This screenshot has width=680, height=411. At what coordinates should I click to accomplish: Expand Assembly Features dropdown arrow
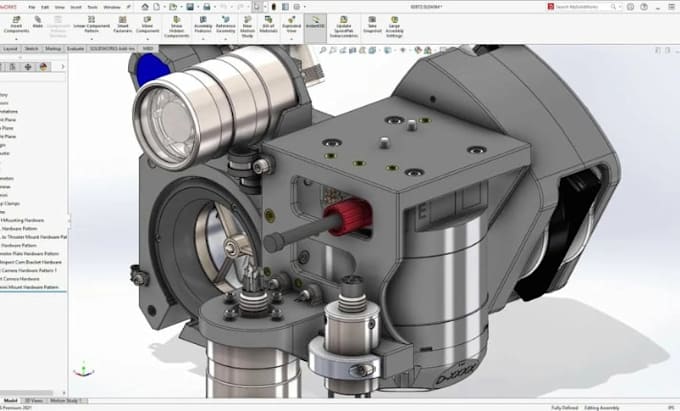203,39
